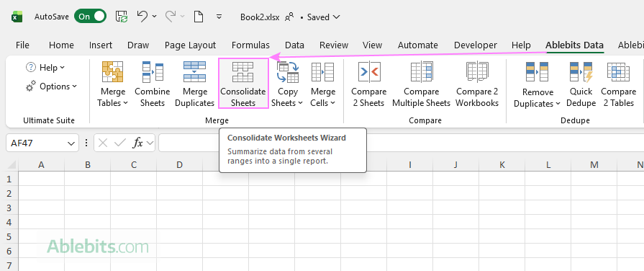Open Customize Quick Access Toolbar dropdown
The image size is (644, 271).
pos(219,17)
